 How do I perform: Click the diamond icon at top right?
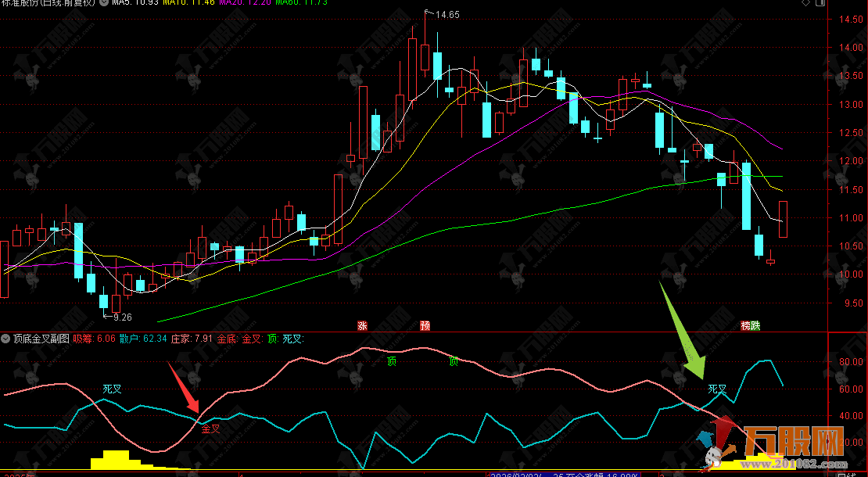pos(805,2)
